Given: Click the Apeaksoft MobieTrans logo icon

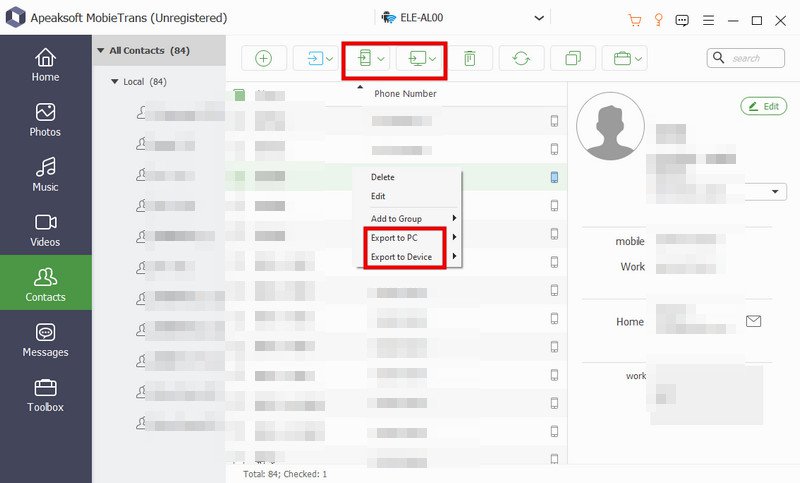Looking at the screenshot, I should (15, 17).
